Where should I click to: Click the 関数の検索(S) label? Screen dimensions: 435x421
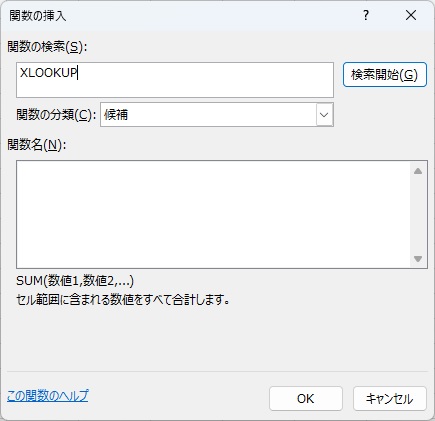coord(47,47)
